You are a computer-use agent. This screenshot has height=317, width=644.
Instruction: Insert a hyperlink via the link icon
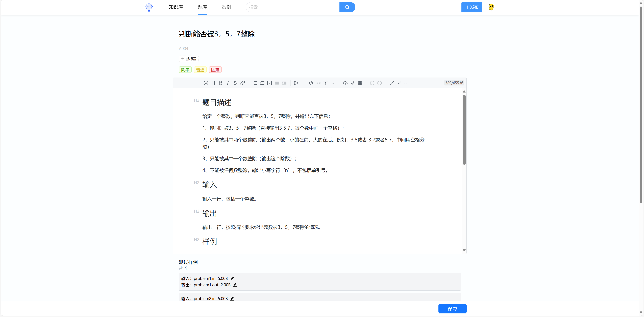pos(242,83)
